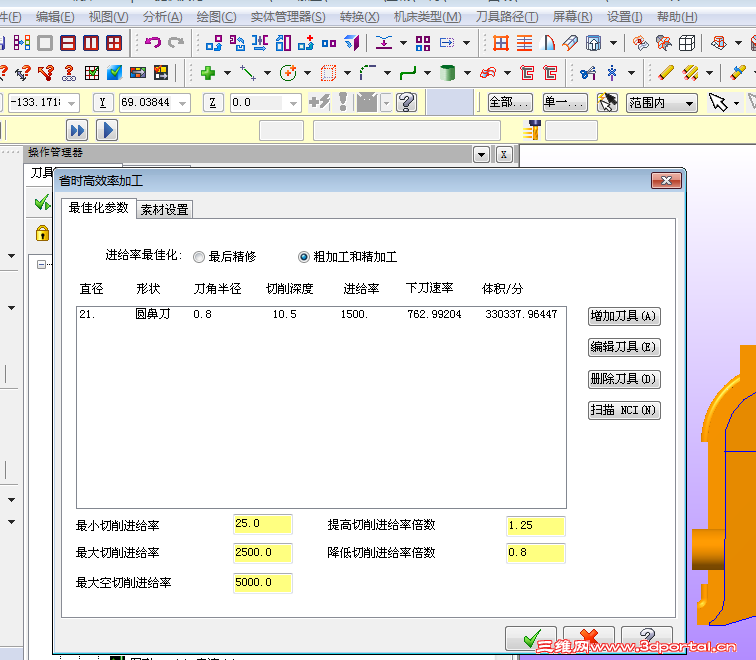Click the 最大切削进给率 field showing 2500.0
The image size is (756, 660).
263,553
